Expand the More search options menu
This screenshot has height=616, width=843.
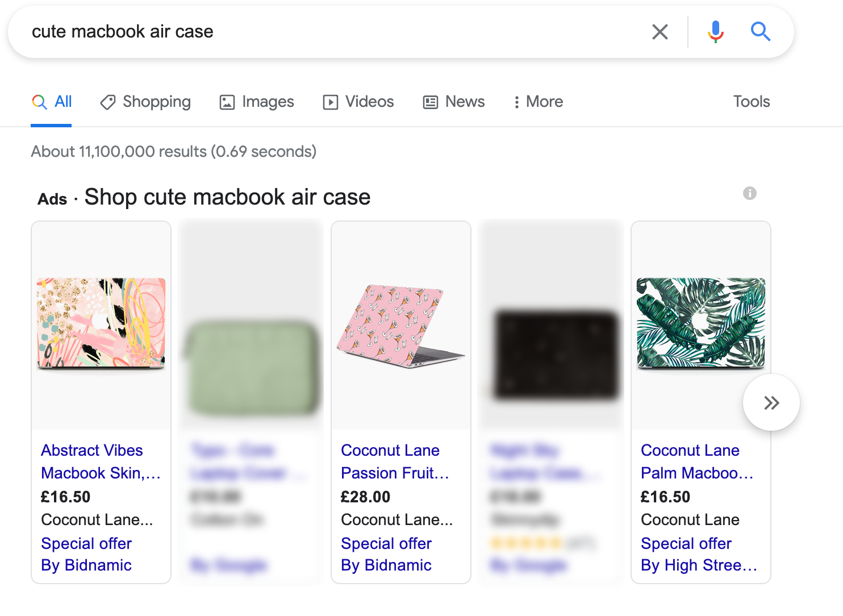pos(537,102)
